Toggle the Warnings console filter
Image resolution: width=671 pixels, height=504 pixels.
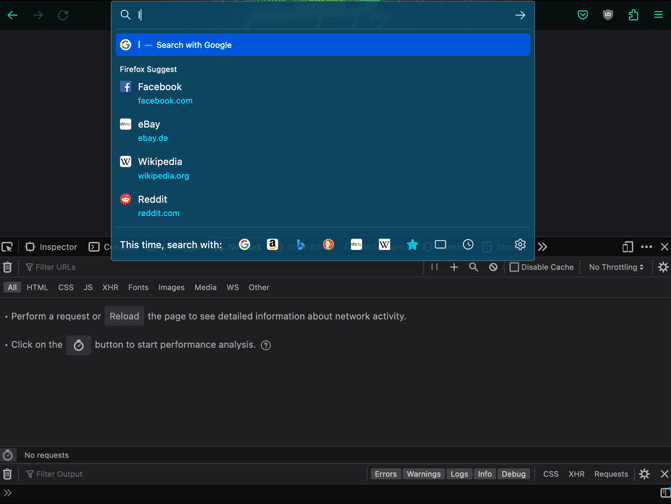point(423,474)
